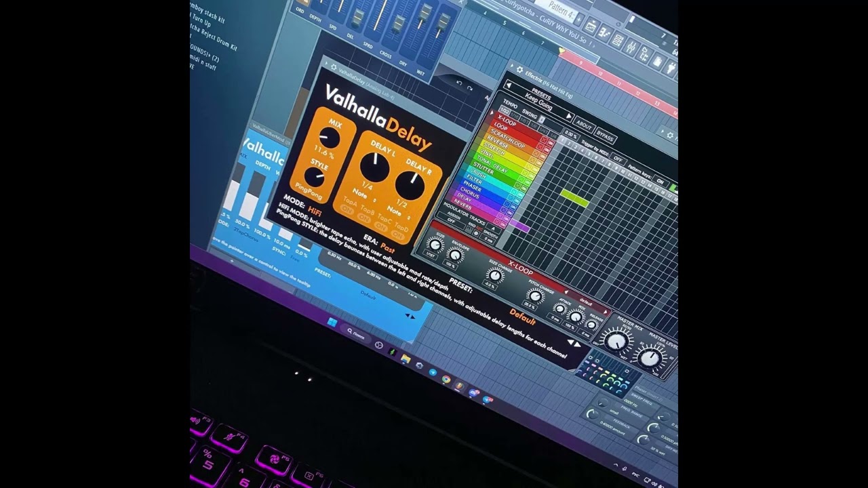This screenshot has width=868, height=488.
Task: Click the Effectrix ENVELOPE knob
Action: pyautogui.click(x=455, y=255)
